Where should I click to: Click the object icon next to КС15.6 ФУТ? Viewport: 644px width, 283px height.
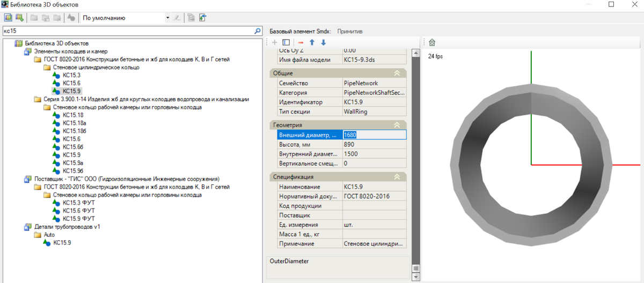click(56, 211)
